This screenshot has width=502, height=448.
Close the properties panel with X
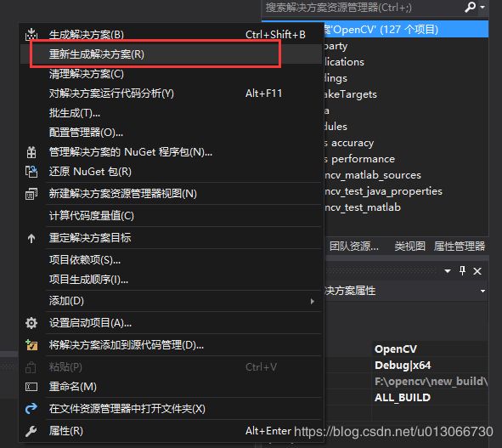(477, 271)
